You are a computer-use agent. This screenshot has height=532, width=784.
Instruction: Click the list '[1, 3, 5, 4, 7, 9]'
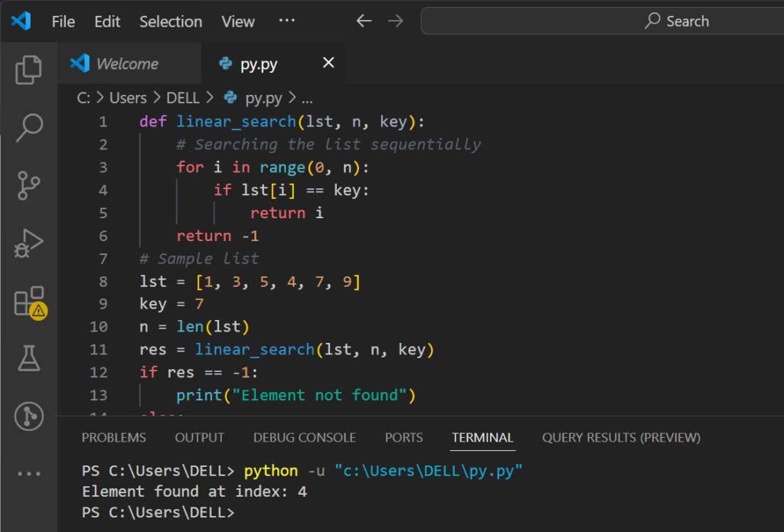[278, 282]
